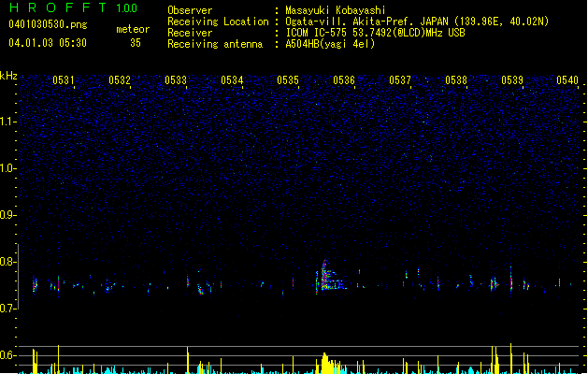Click the 0.8 kHz frequency axis label
The image size is (588, 374).
point(7,262)
